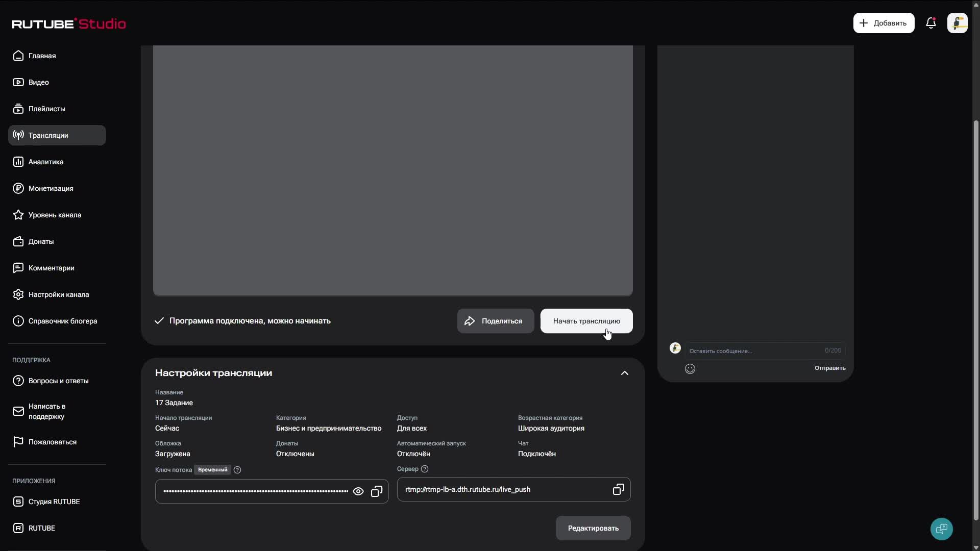The image size is (980, 551).
Task: Open the Студия RUTUBE app icon
Action: click(x=18, y=502)
